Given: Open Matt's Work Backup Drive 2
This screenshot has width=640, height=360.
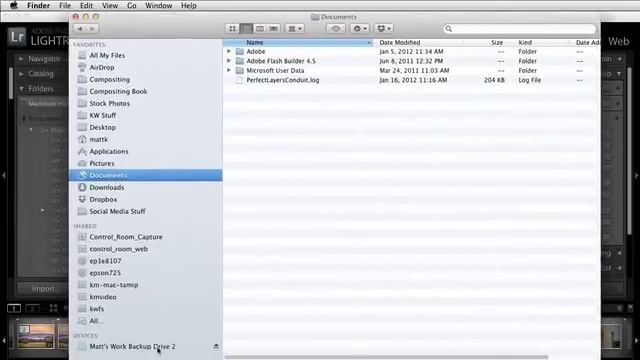Looking at the screenshot, I should pos(132,346).
